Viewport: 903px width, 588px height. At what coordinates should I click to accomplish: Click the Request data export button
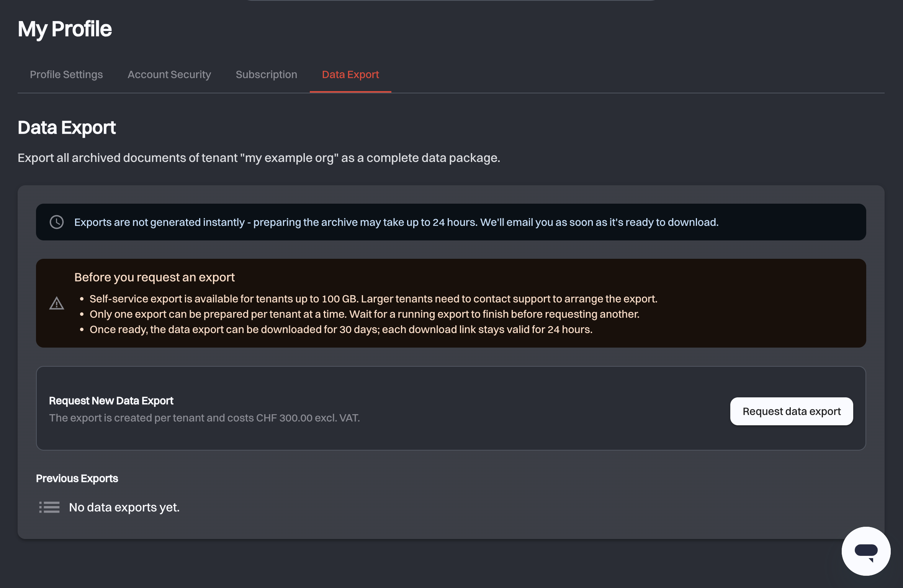(792, 411)
